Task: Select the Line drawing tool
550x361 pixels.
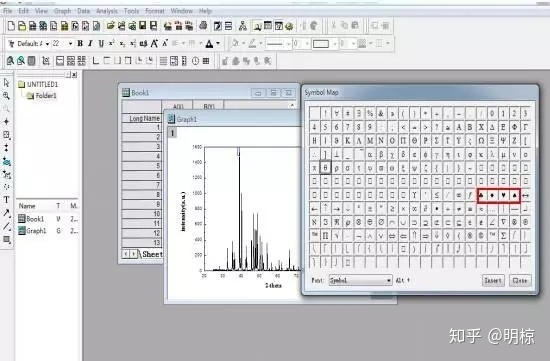Action: (x=6, y=226)
